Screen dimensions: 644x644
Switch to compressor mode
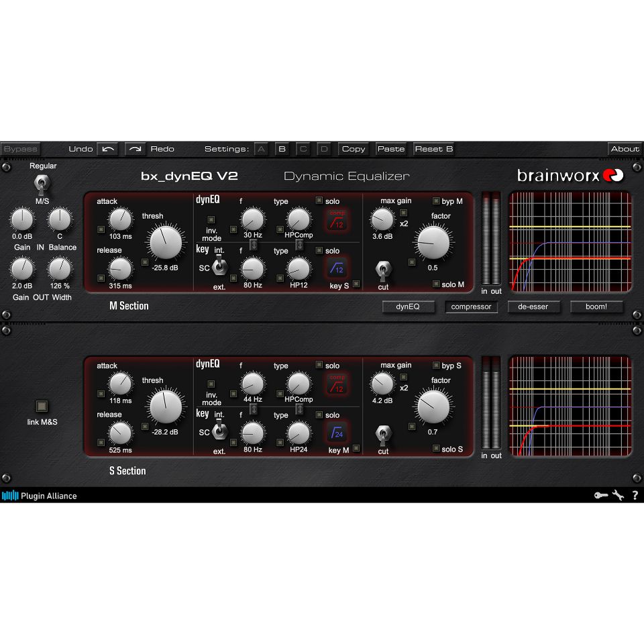coord(471,307)
